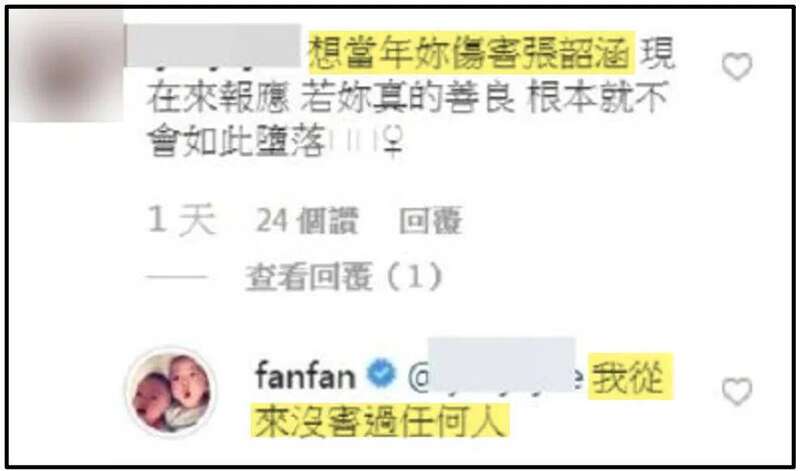The width and height of the screenshot is (800, 471).
Task: Click the 若妳真的善良 phrase in the comment
Action: click(407, 97)
